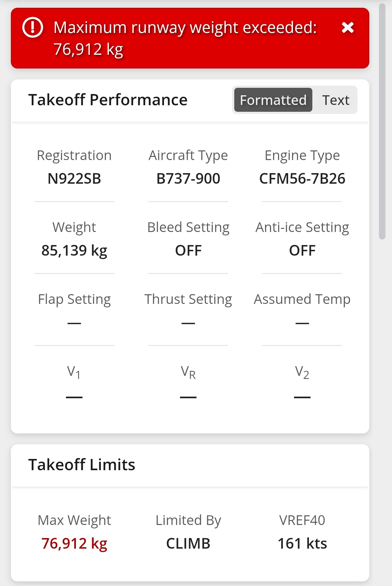Click the Assumed Temp label
Image resolution: width=392 pixels, height=586 pixels.
302,299
